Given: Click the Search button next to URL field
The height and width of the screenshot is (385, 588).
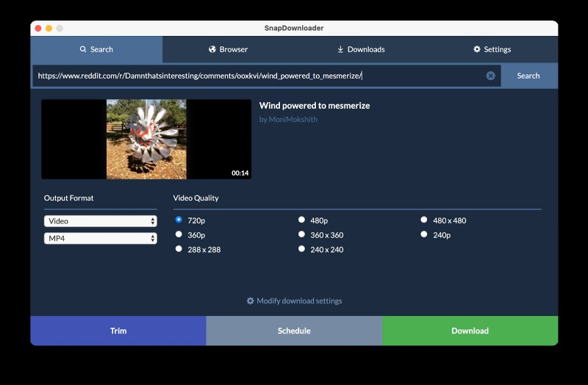Looking at the screenshot, I should (528, 76).
